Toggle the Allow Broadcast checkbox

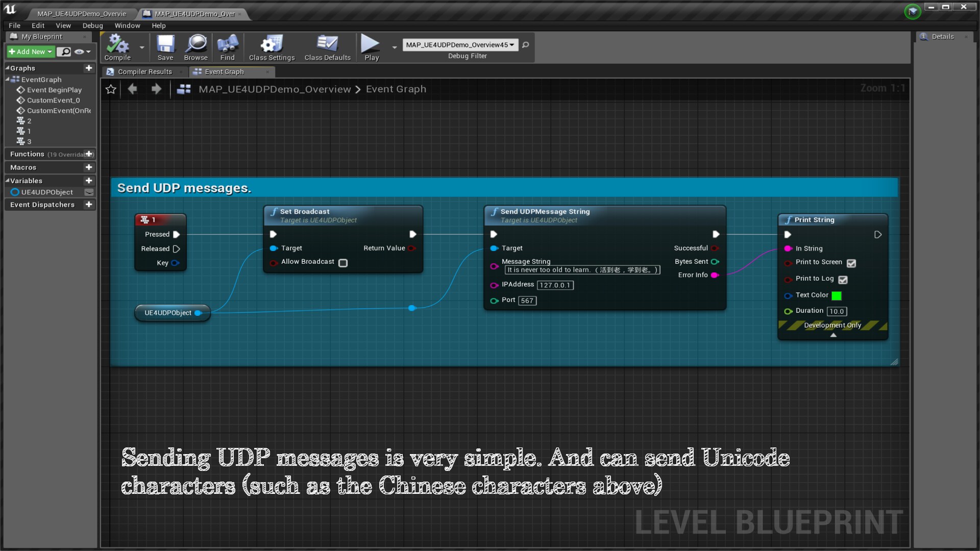point(342,262)
